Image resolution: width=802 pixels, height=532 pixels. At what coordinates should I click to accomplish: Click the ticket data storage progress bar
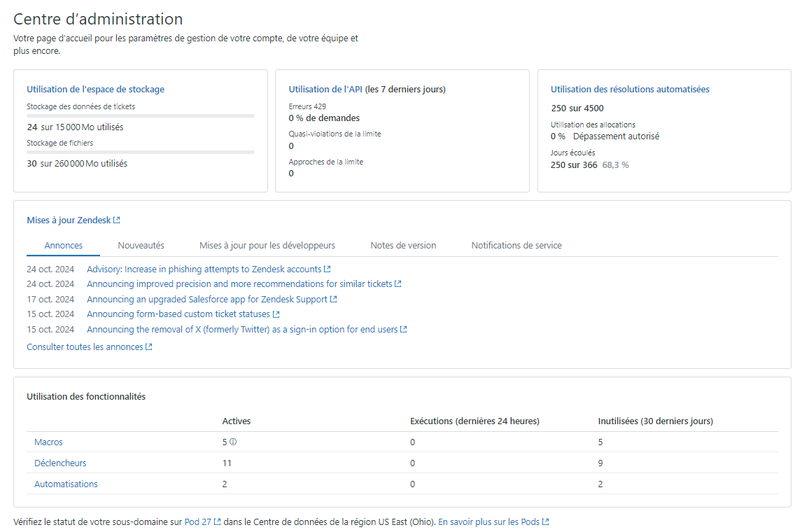point(141,116)
